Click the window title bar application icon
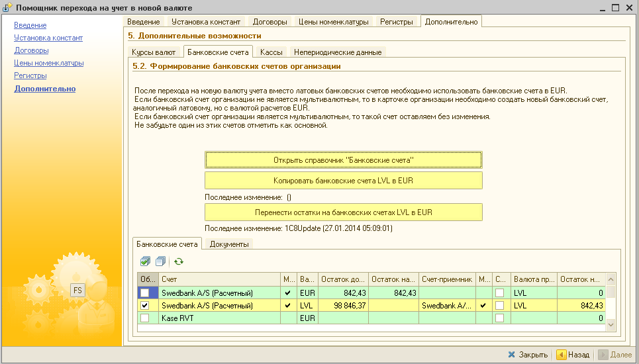Screen dimensions: 639x364 click(x=7, y=8)
